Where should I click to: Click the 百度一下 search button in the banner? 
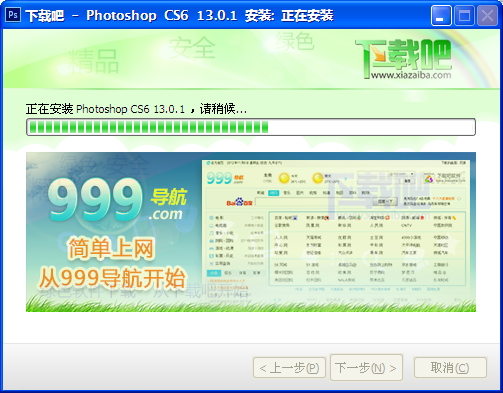pos(385,202)
